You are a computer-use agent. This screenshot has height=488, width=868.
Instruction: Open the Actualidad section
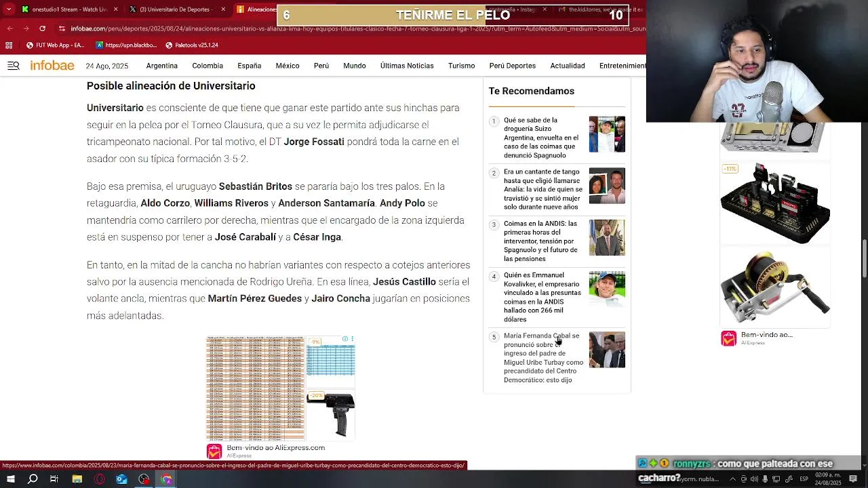568,66
